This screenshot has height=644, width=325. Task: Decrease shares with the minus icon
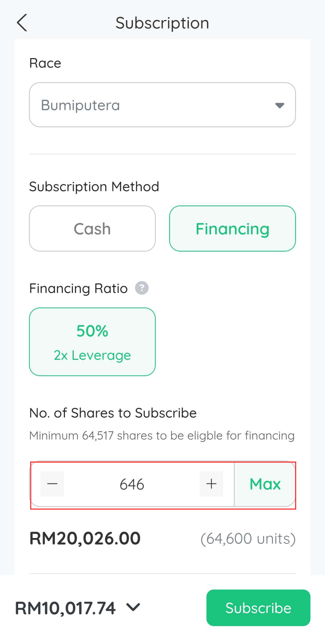(x=52, y=484)
